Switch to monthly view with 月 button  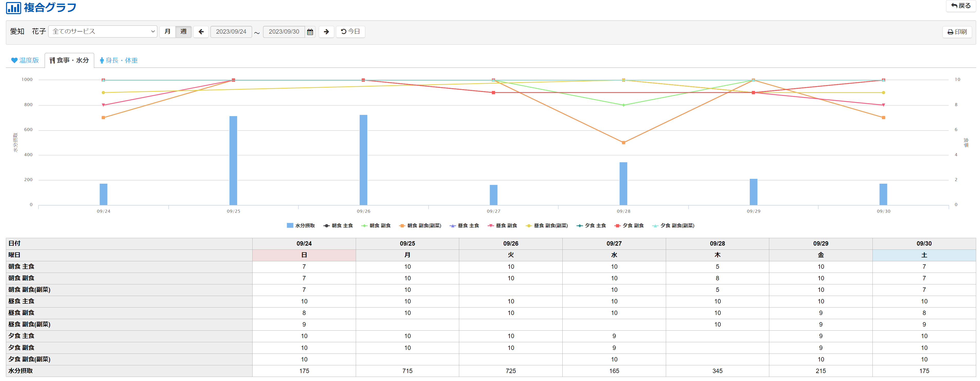(x=167, y=32)
